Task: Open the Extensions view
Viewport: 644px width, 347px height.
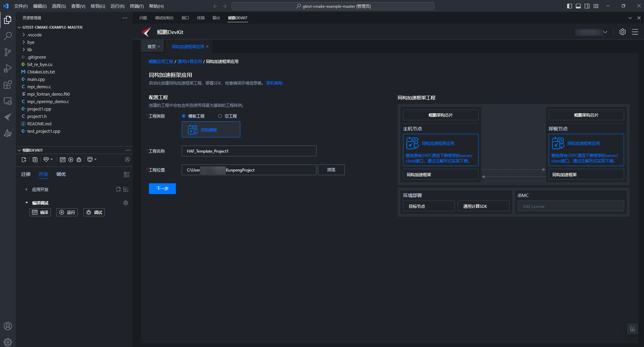Action: 8,85
